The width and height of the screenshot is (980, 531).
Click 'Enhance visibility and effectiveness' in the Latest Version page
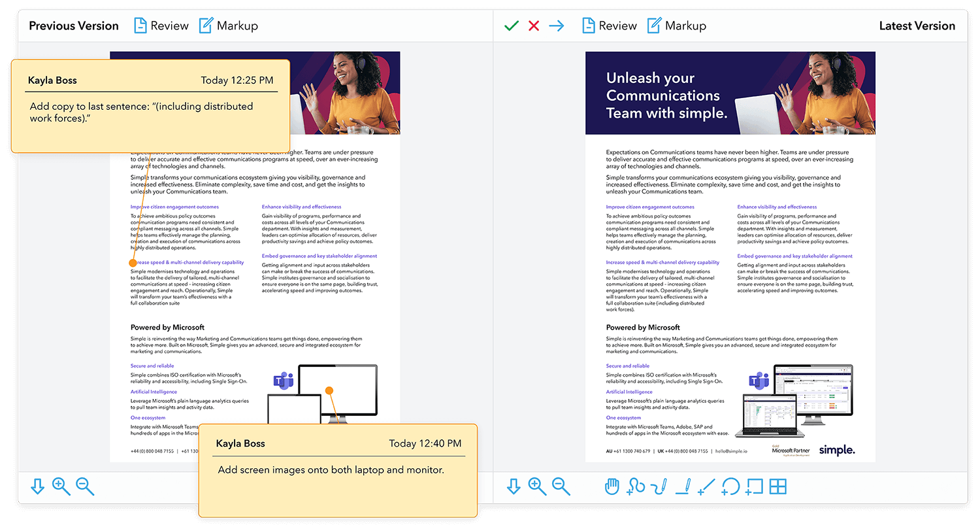tap(777, 207)
